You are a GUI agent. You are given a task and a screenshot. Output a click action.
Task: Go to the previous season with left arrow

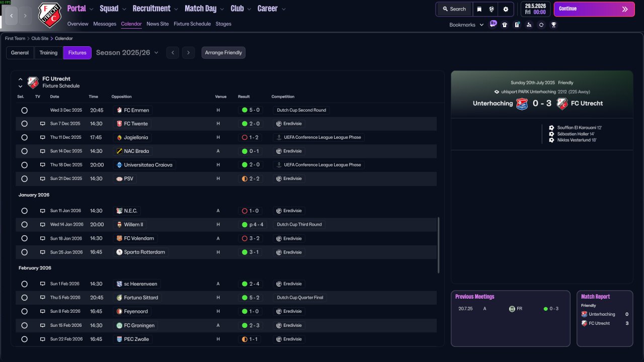173,53
